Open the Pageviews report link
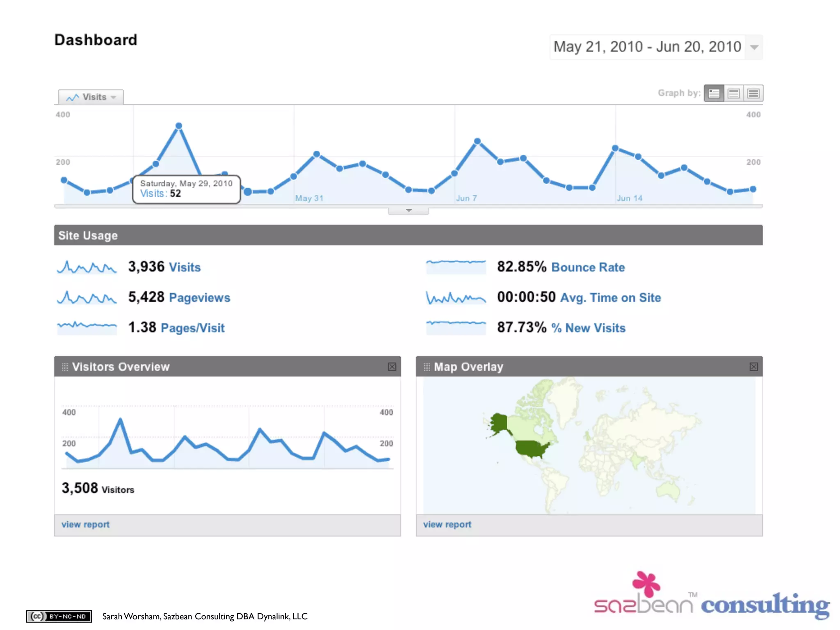The image size is (840, 630). click(199, 298)
